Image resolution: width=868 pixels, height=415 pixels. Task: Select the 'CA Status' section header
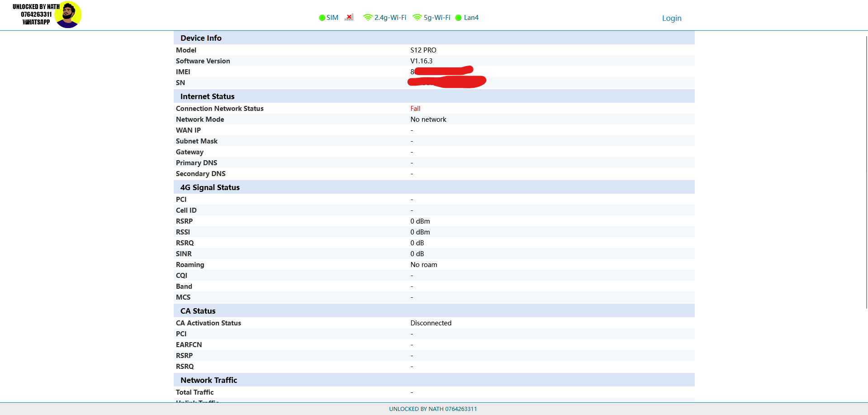point(434,311)
